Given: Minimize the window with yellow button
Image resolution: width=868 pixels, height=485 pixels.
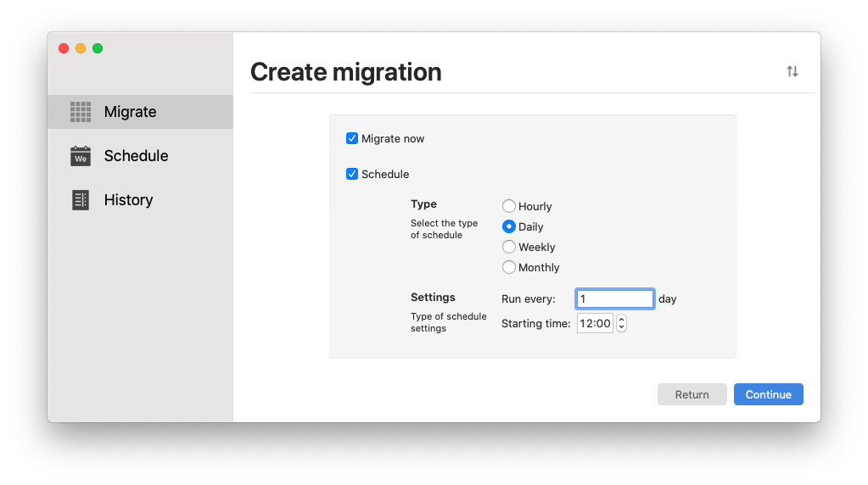Looking at the screenshot, I should (x=81, y=48).
